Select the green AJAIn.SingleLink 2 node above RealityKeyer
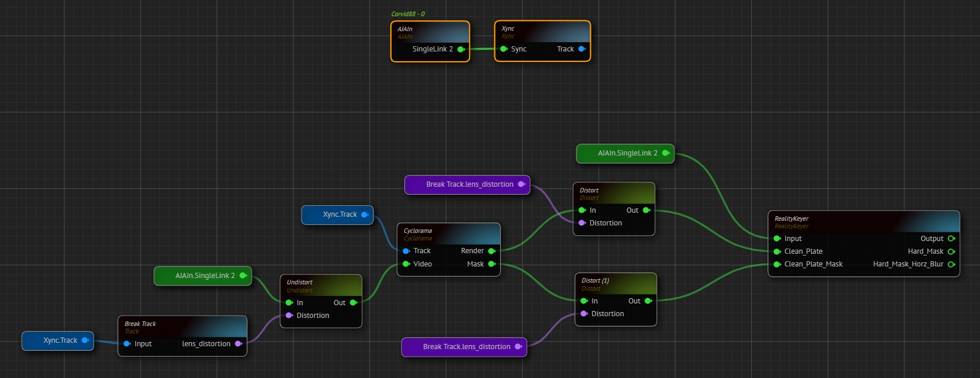 pyautogui.click(x=627, y=153)
